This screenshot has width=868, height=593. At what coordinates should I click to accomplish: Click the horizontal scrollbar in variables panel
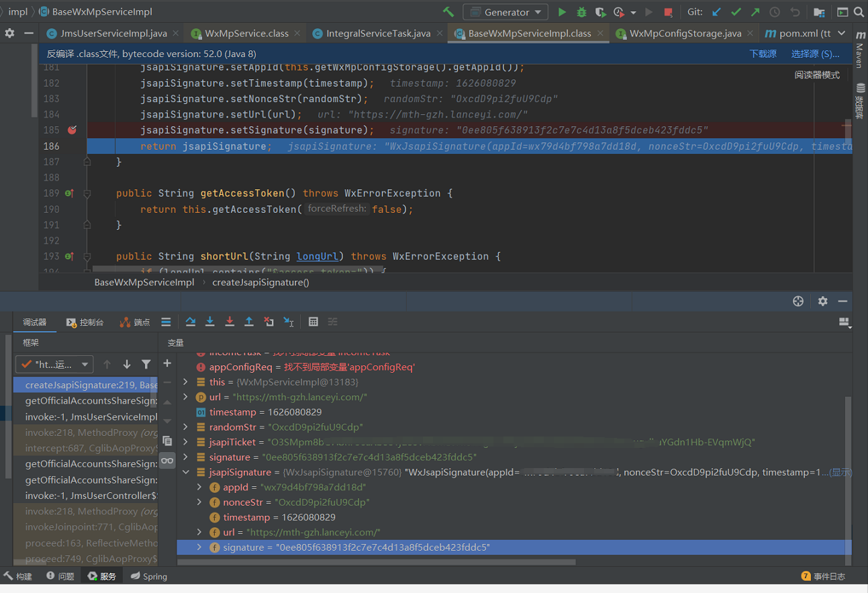(376, 562)
